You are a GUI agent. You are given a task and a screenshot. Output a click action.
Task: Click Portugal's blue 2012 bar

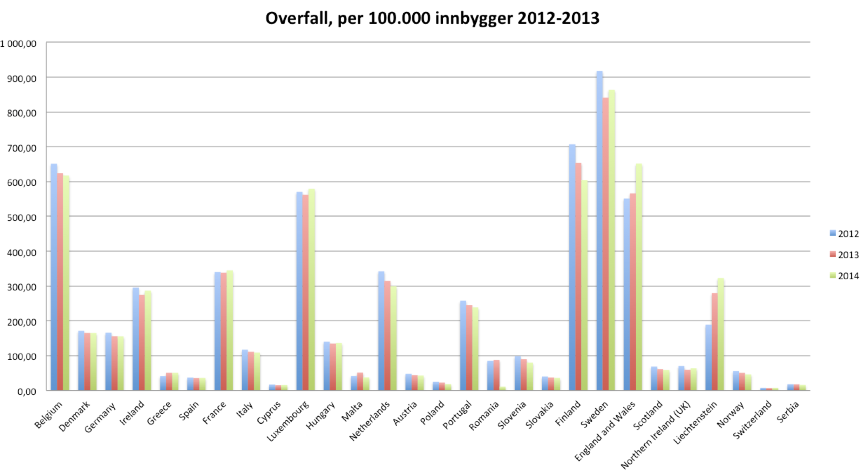pos(463,346)
